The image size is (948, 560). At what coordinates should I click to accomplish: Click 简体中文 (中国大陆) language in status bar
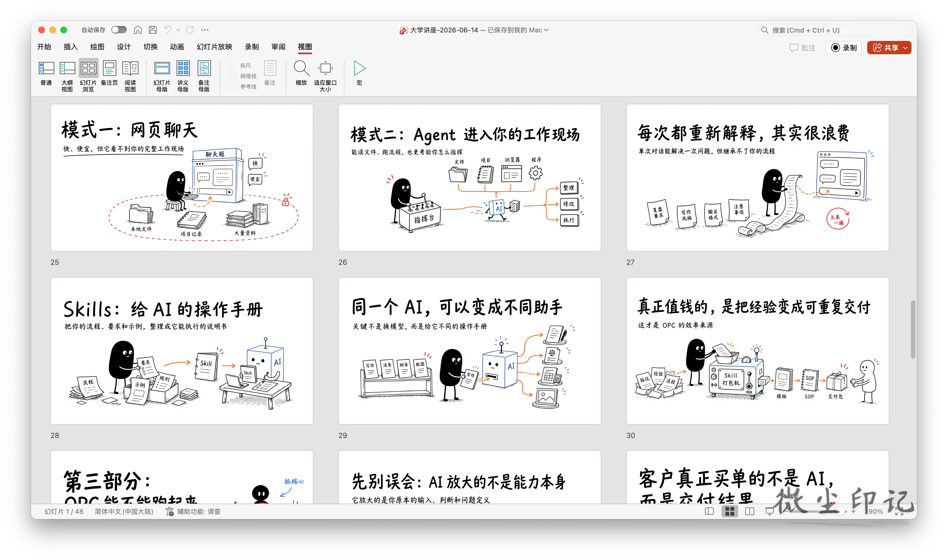124,511
